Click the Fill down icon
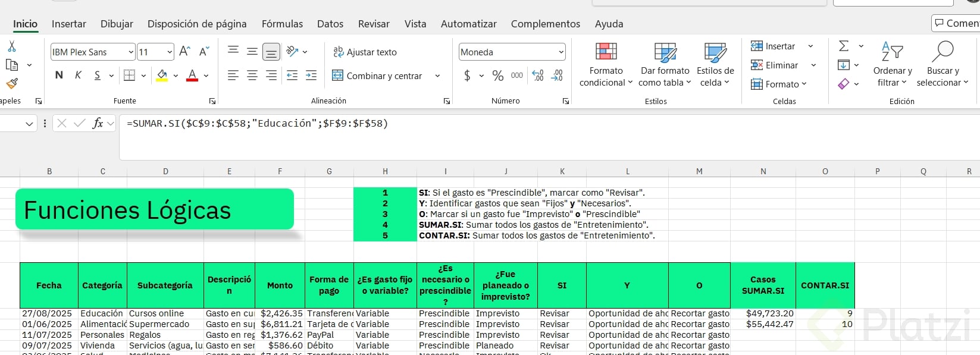 tap(844, 65)
